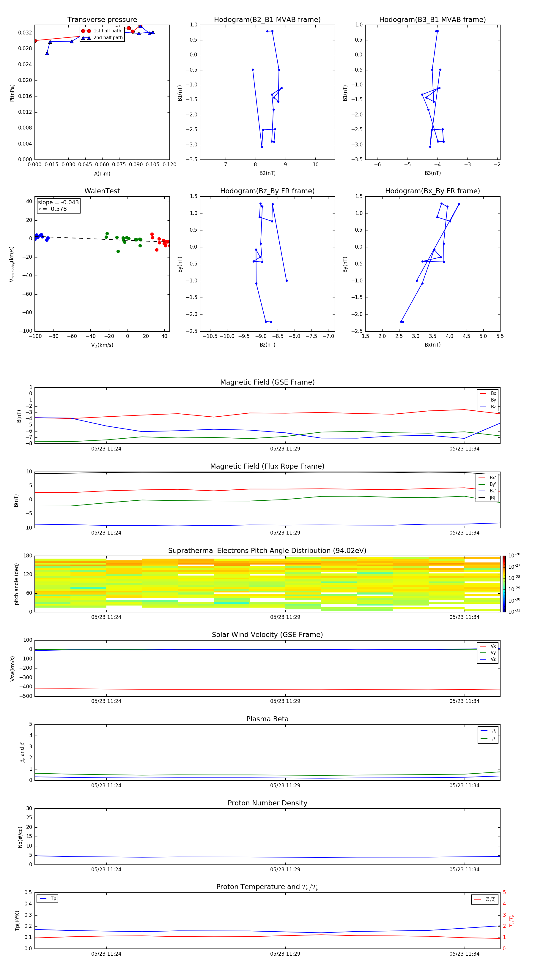The image size is (535, 980).
Task: Click the Hodogram(B2_B1 MVAB frame) title
Action: coord(267,20)
